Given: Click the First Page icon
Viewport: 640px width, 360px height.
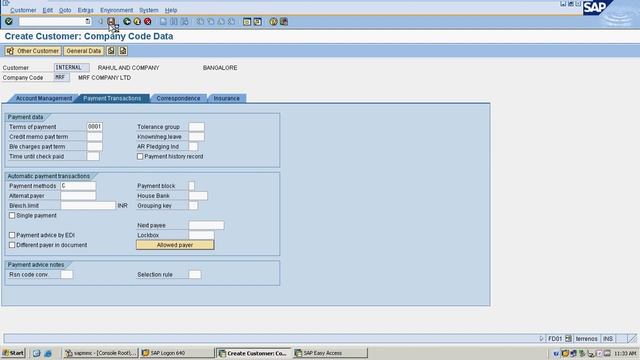Looking at the screenshot, I should coord(200,21).
